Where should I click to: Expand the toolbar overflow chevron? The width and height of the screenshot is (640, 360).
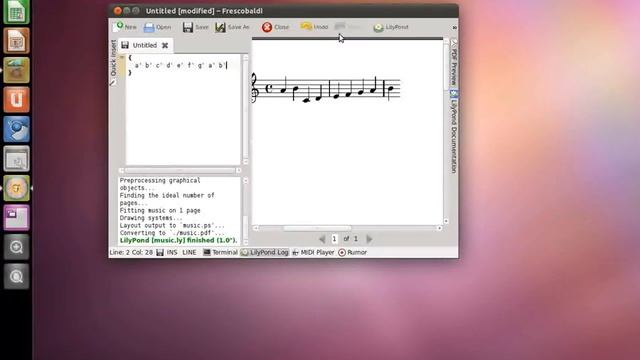click(454, 27)
